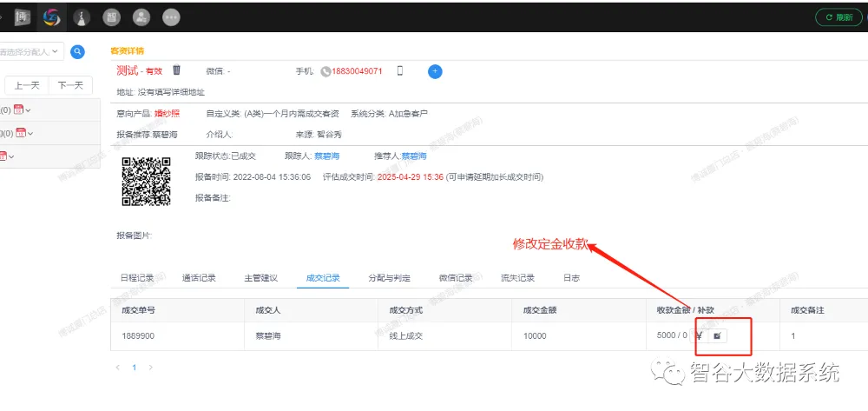Open the three-dots more icon in top bar
Viewport: 868px width, 411px height.
172,17
